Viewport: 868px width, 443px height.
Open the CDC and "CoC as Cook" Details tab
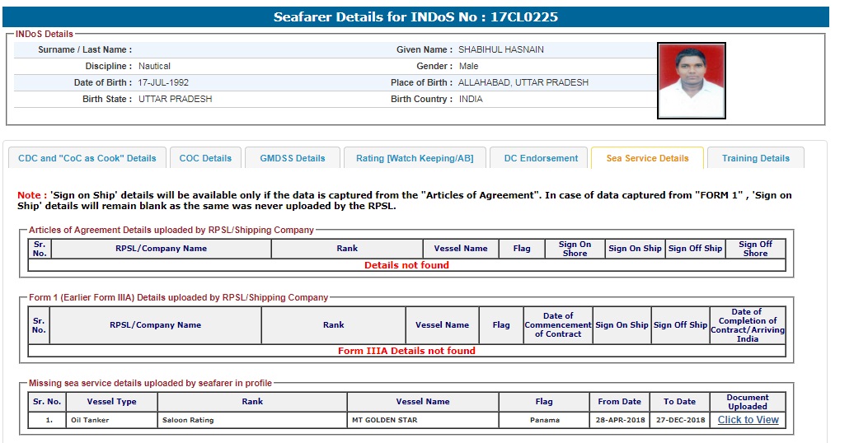(87, 158)
